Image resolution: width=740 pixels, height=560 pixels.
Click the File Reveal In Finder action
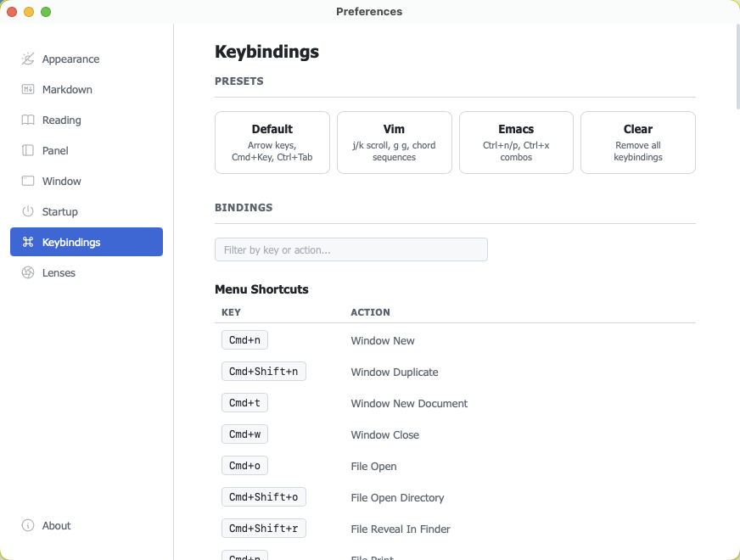click(x=401, y=529)
